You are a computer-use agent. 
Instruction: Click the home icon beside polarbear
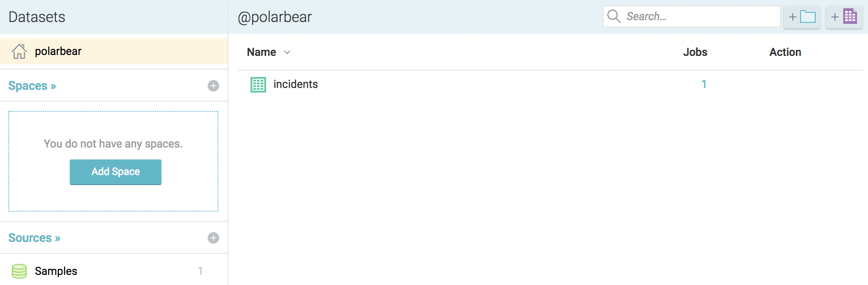pyautogui.click(x=19, y=51)
